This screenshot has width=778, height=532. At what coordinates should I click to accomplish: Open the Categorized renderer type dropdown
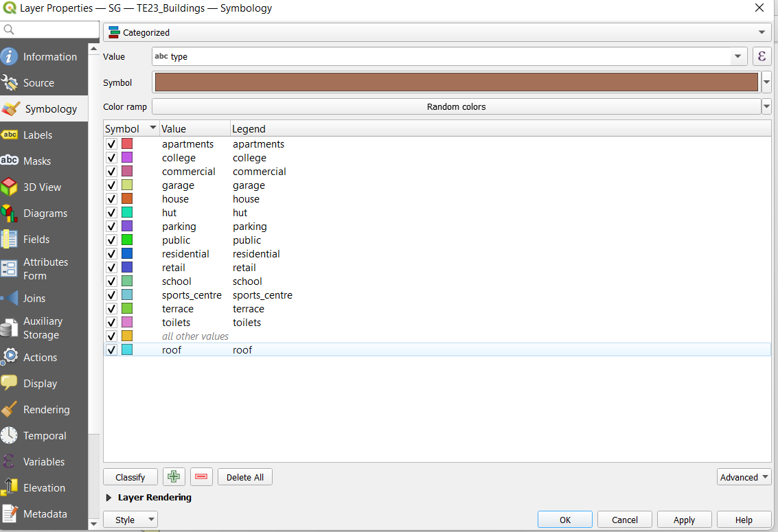coord(437,32)
